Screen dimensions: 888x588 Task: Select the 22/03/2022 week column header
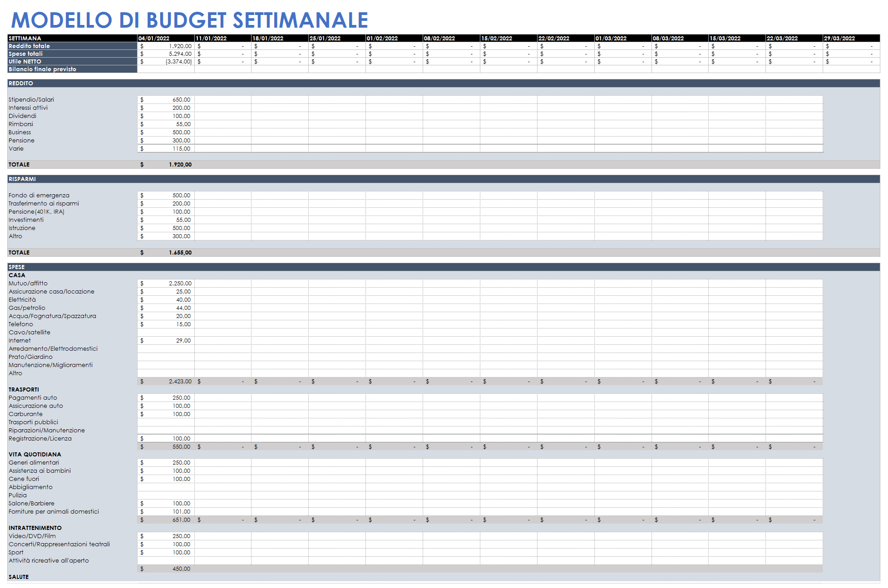point(794,39)
